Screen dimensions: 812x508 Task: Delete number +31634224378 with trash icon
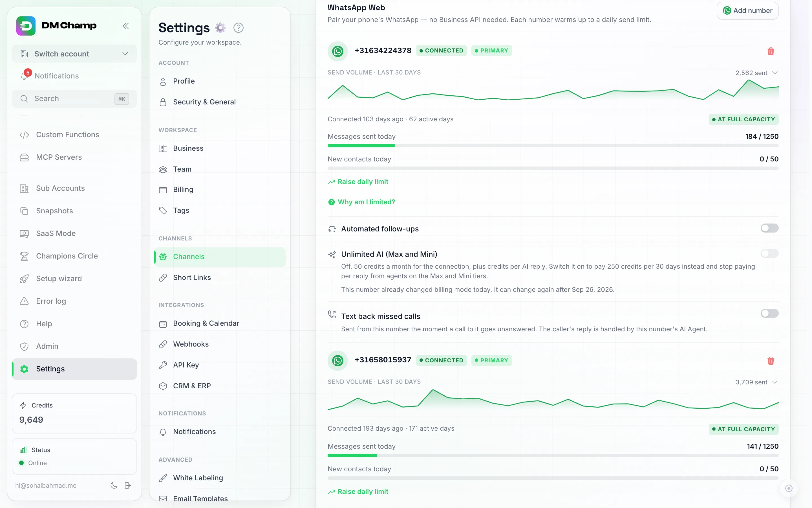point(771,51)
